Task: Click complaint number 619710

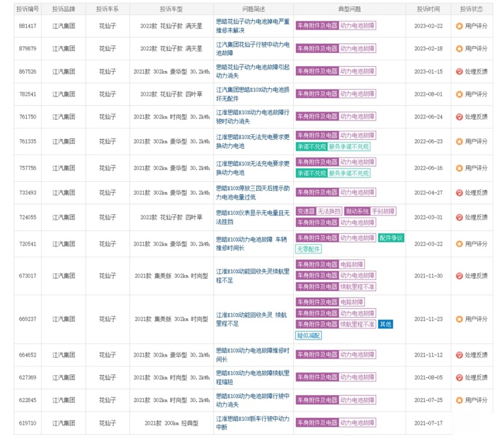Action: [28, 423]
